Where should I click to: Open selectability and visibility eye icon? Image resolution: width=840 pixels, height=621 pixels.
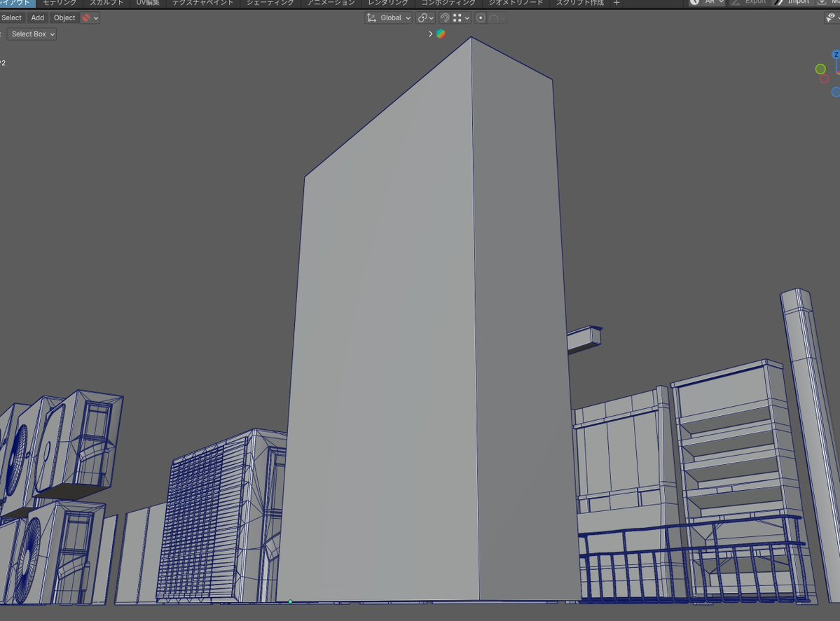point(832,18)
